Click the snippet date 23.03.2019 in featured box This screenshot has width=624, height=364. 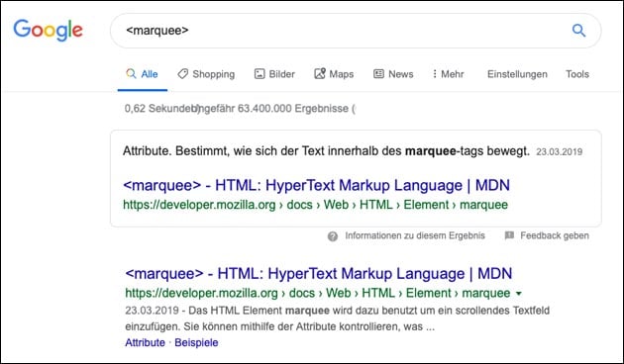(x=560, y=151)
